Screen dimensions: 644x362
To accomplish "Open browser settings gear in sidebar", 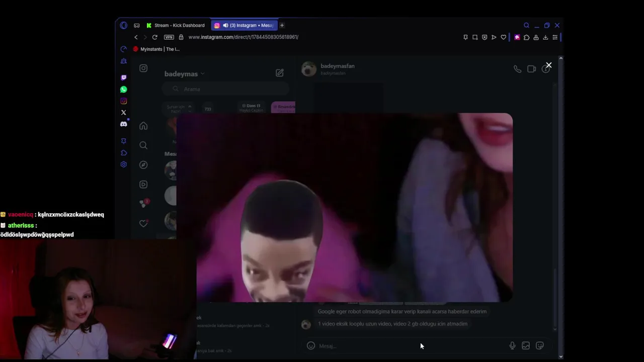I will point(124,164).
